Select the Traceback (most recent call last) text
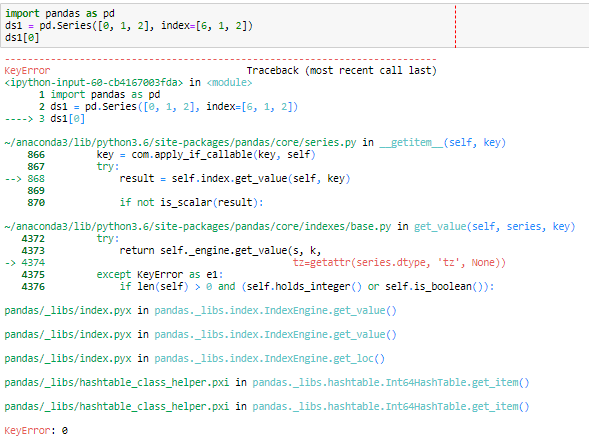Viewport: 589px width, 444px height. (x=341, y=71)
